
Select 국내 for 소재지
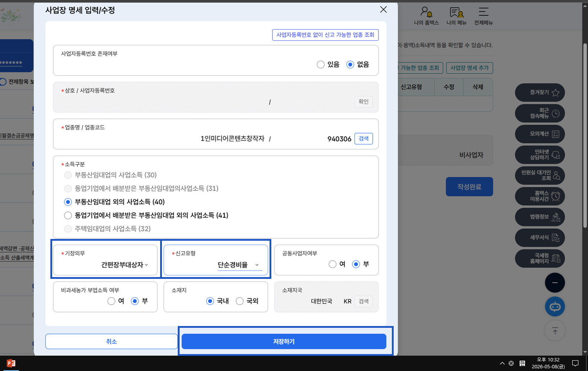[210, 301]
